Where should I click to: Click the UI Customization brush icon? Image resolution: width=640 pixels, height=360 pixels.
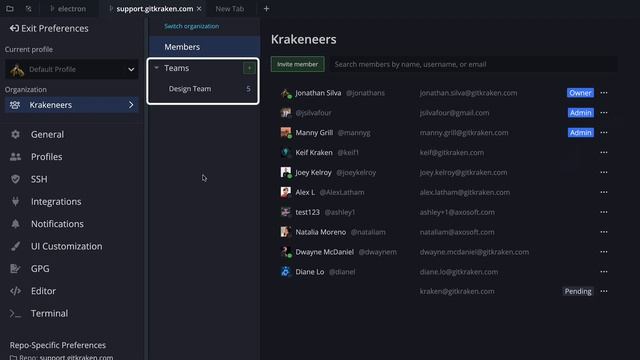pyautogui.click(x=16, y=246)
